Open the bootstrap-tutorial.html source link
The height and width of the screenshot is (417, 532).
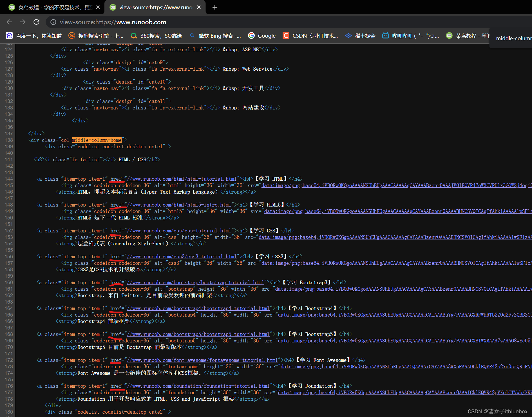(196, 283)
